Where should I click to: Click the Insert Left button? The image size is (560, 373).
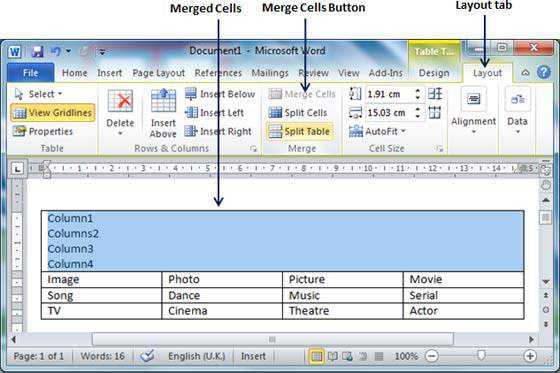tap(214, 113)
